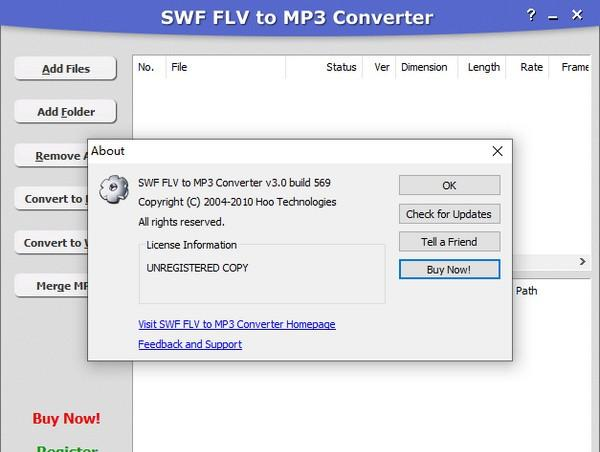The image size is (600, 452).
Task: Click the License Information group label
Action: 191,245
